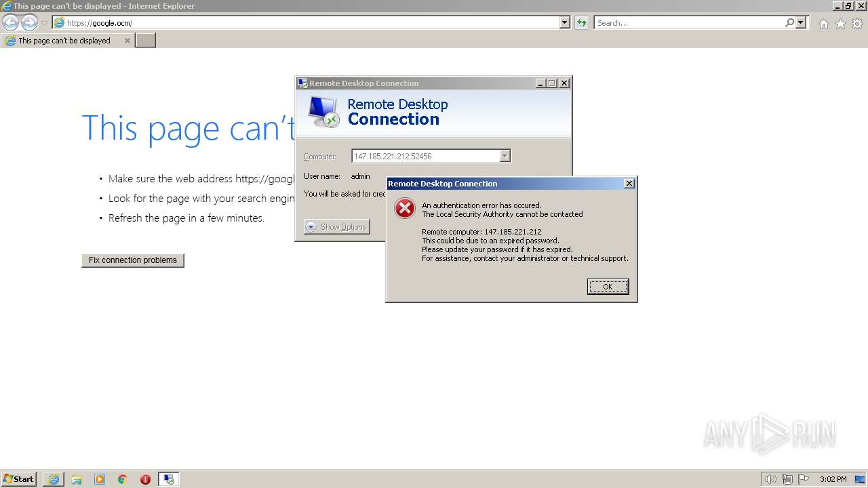Click the IE page icon in address bar
The height and width of the screenshot is (488, 868).
pos(60,23)
